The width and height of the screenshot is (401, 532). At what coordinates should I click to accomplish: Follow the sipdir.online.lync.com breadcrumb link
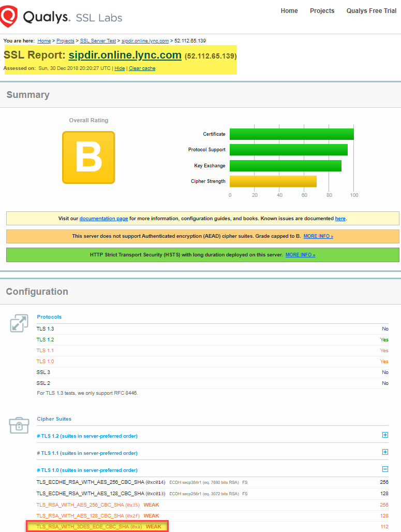tap(145, 41)
